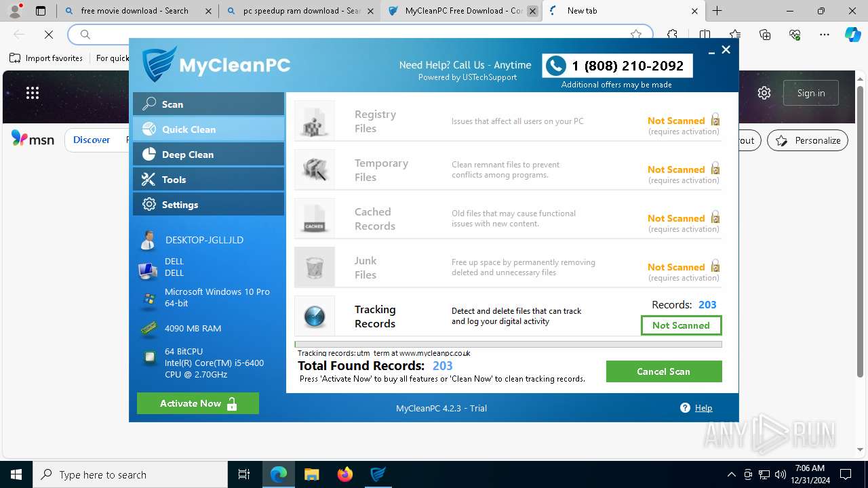Click the 4090 MB RAM text
868x488 pixels.
click(x=193, y=328)
